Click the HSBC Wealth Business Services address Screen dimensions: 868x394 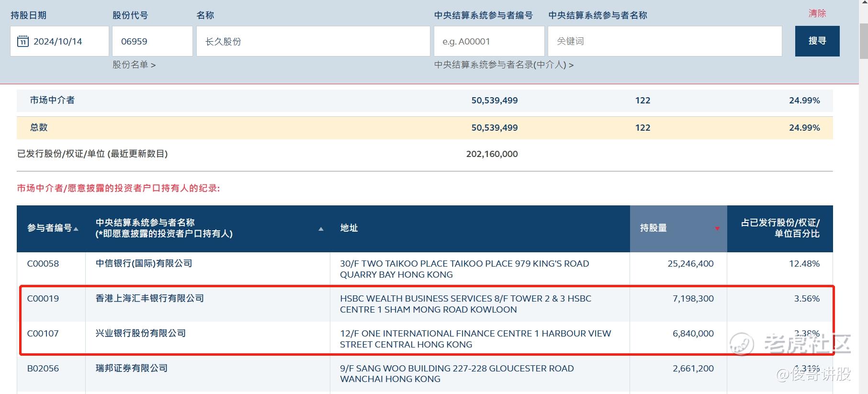(465, 304)
